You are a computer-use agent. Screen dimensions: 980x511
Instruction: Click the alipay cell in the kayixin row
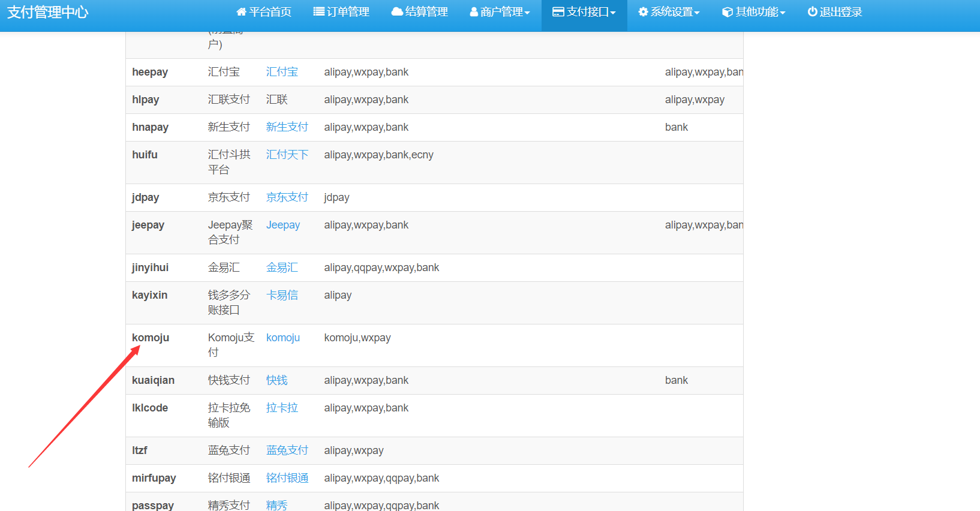[338, 295]
